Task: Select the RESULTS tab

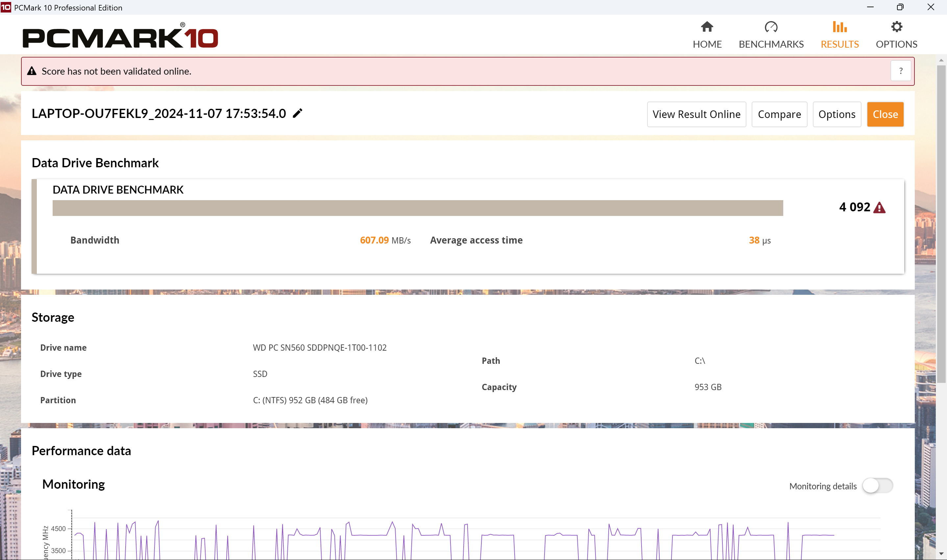Action: click(839, 35)
